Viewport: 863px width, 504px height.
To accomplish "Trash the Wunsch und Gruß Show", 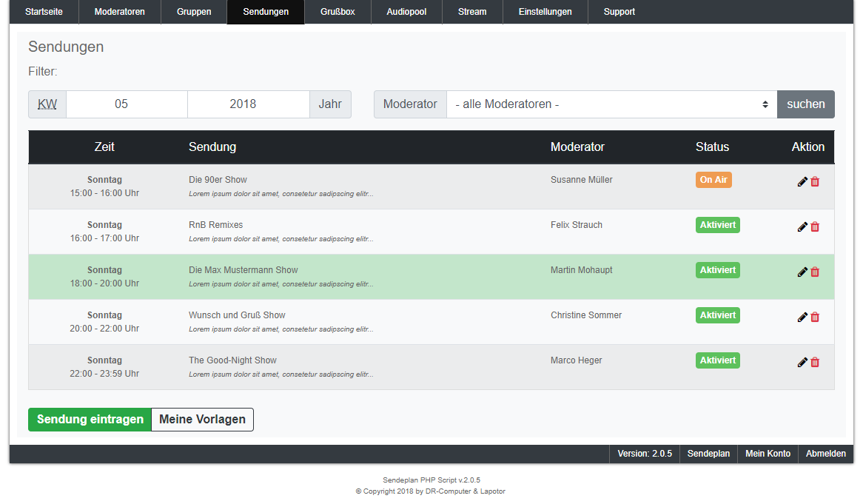I will click(815, 317).
